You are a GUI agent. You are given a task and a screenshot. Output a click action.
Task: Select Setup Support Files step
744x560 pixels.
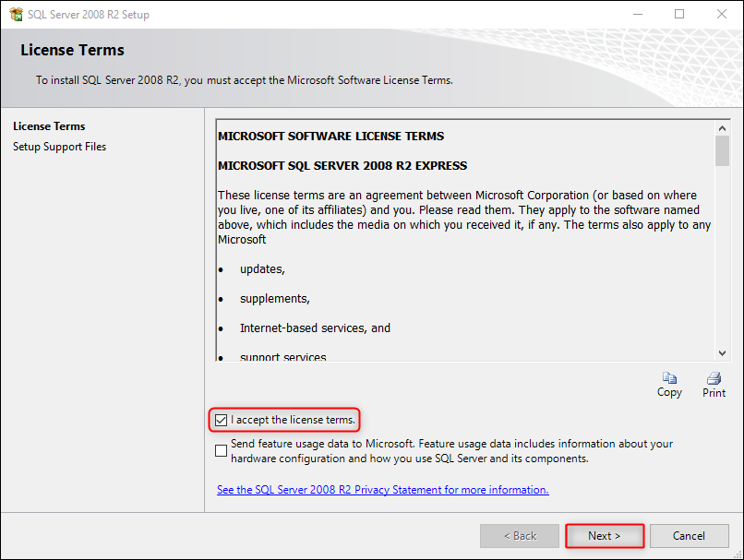pos(59,147)
